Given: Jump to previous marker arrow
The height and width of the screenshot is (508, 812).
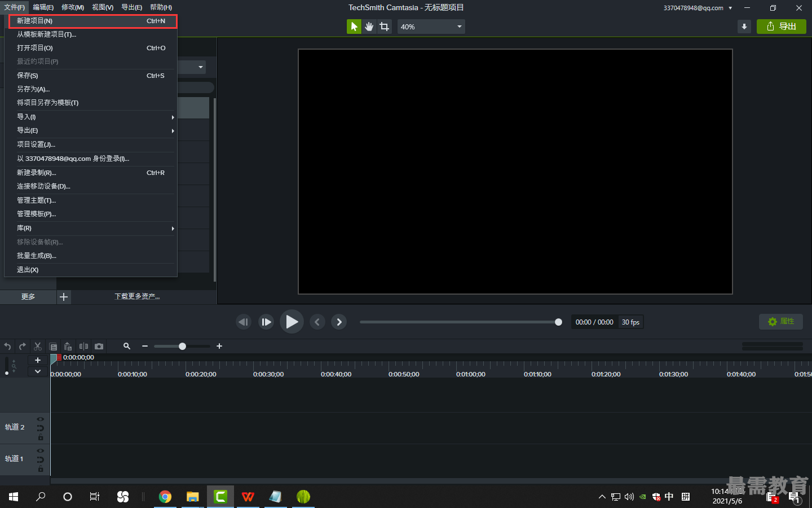Looking at the screenshot, I should (317, 322).
